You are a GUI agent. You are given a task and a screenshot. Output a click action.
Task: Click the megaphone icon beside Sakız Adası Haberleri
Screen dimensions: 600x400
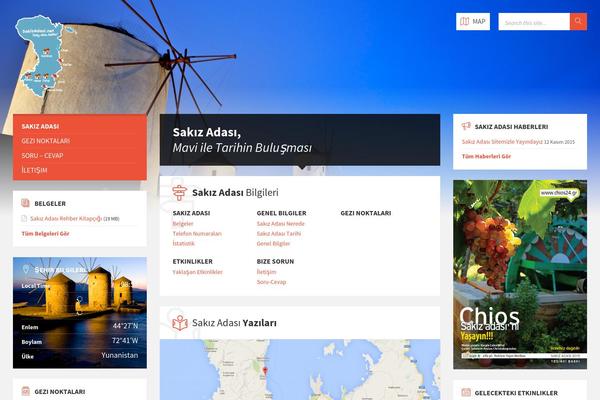pyautogui.click(x=466, y=126)
